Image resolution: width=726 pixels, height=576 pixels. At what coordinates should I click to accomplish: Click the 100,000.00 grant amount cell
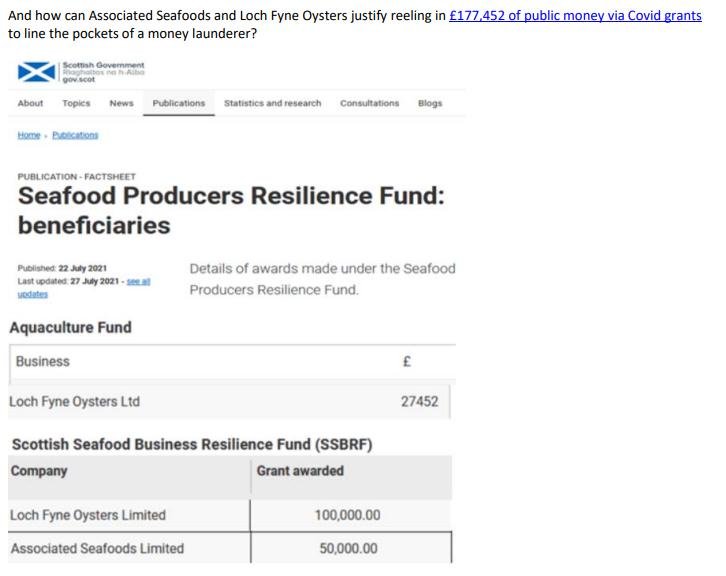pyautogui.click(x=348, y=516)
